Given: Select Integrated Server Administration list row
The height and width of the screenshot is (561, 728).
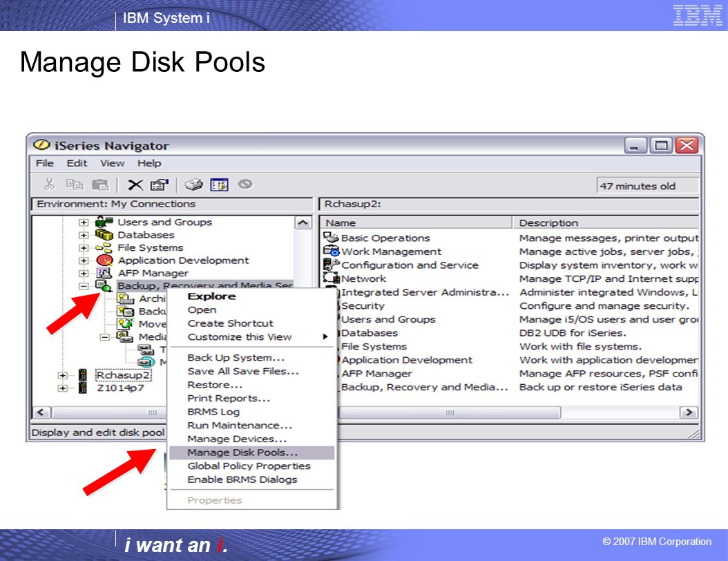Looking at the screenshot, I should 424,292.
